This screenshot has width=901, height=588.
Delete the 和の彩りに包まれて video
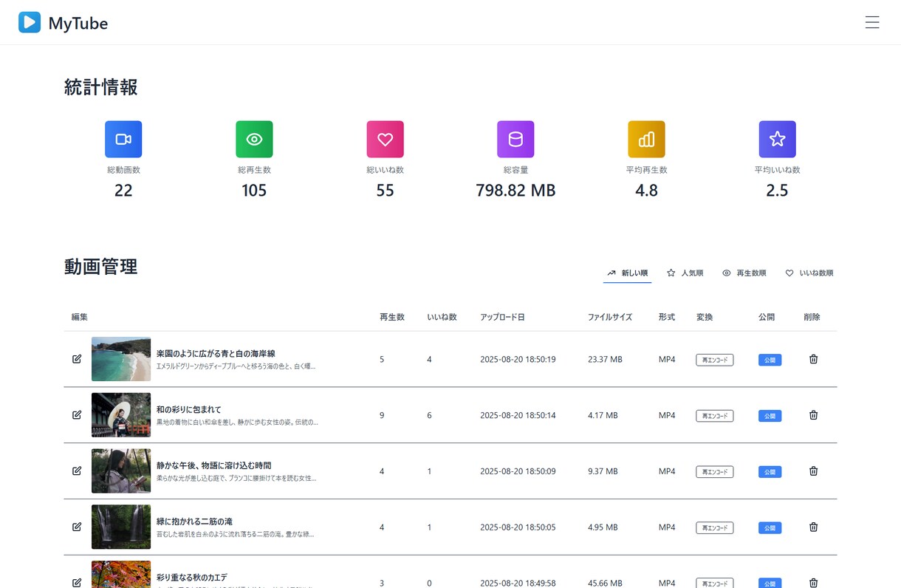(813, 415)
